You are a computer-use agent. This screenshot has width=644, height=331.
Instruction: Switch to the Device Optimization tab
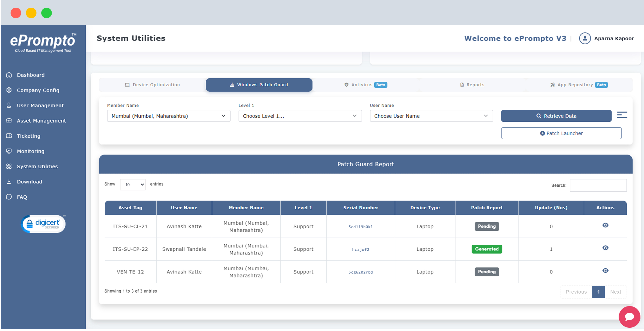tap(152, 85)
